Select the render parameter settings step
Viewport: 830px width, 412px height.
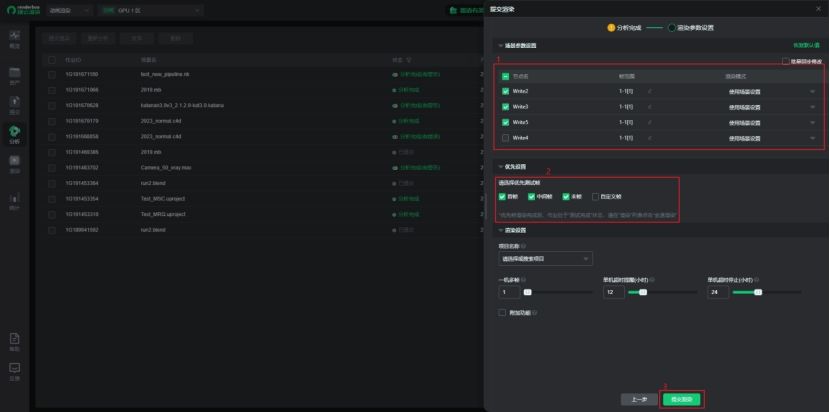(x=691, y=28)
